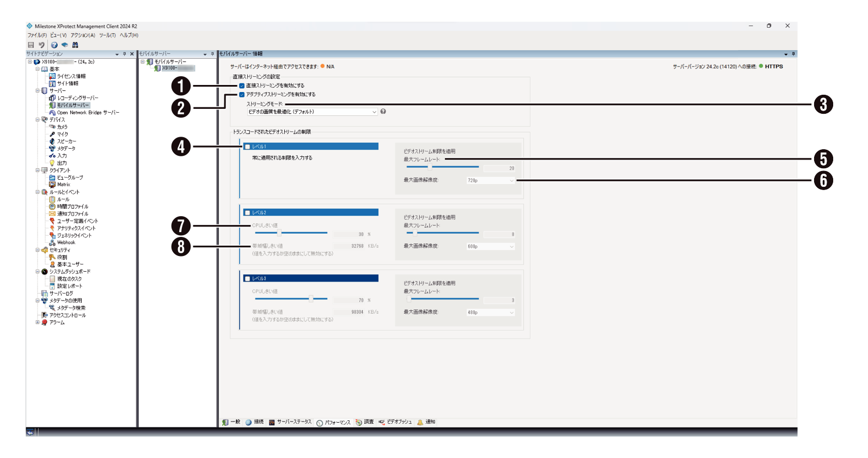Click the Open Network Bridge server icon
The image size is (868, 458).
tap(52, 113)
